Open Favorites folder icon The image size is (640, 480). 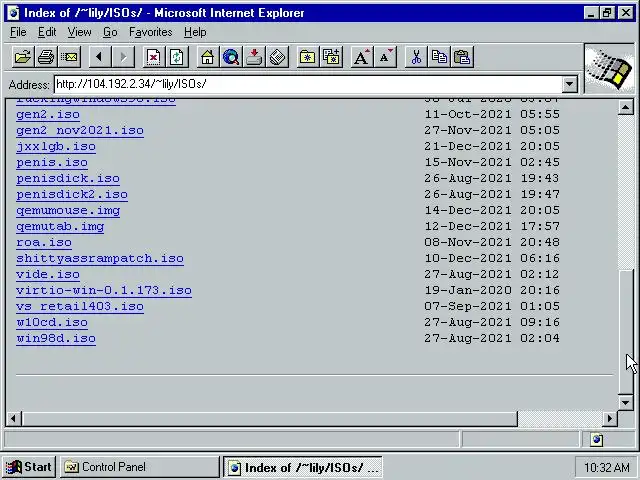308,57
